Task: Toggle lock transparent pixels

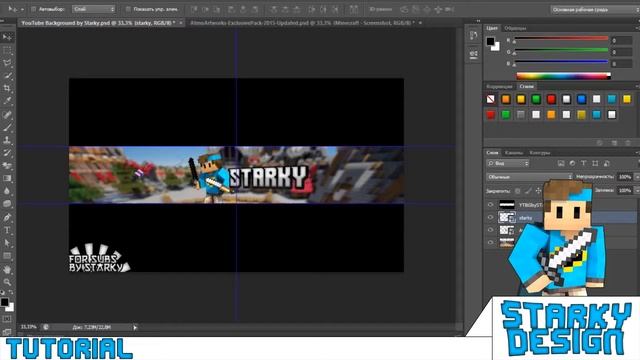Action: tap(518, 191)
